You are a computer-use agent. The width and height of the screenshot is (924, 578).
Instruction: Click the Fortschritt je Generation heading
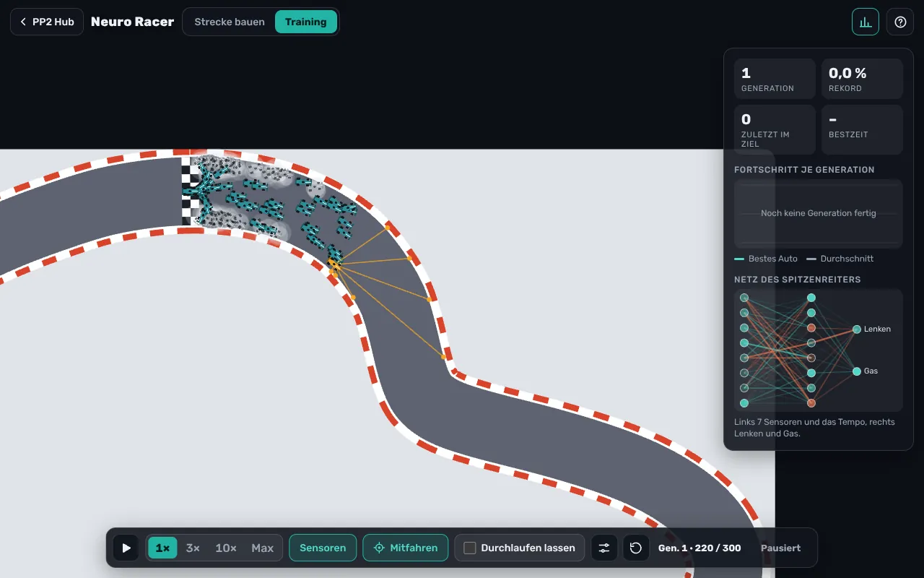tap(804, 170)
